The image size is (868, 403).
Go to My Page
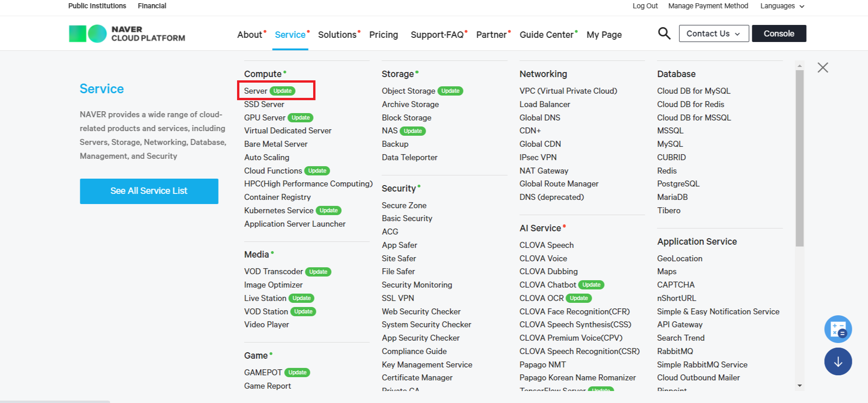tap(604, 35)
